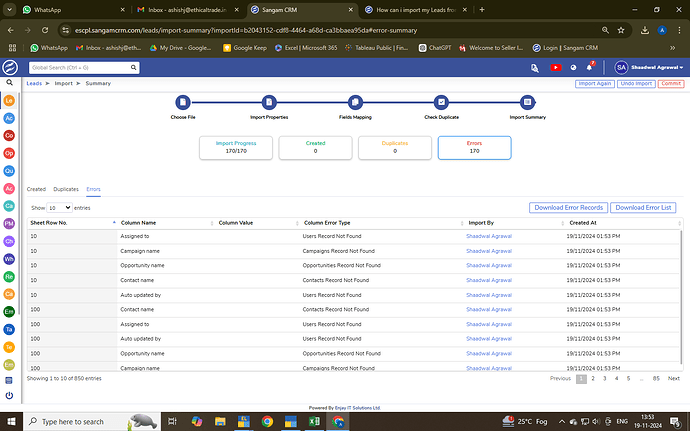This screenshot has height=431, width=690.
Task: Switch to the WhatsApp browser tab
Action: tap(73, 10)
